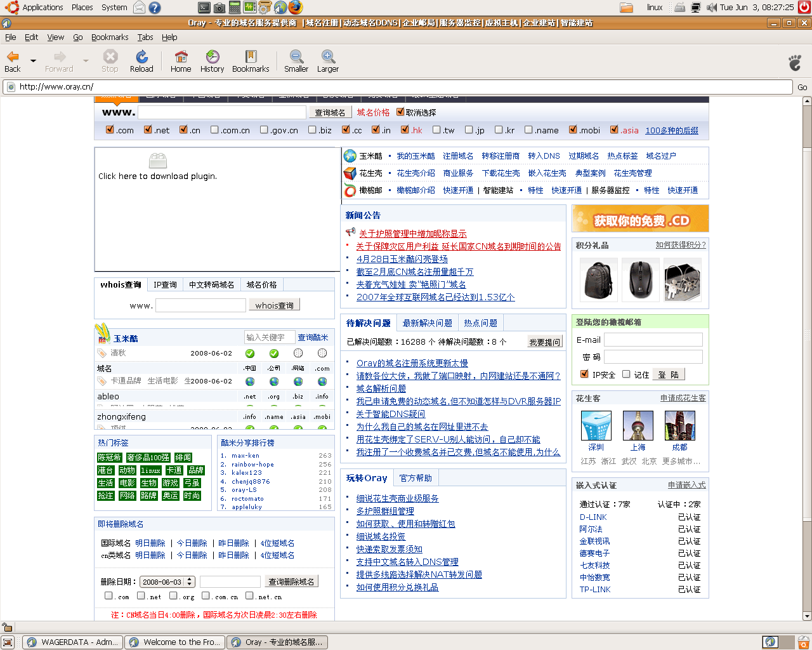Image resolution: width=812 pixels, height=650 pixels.
Task: Click the red power shutdown icon
Action: (803, 8)
